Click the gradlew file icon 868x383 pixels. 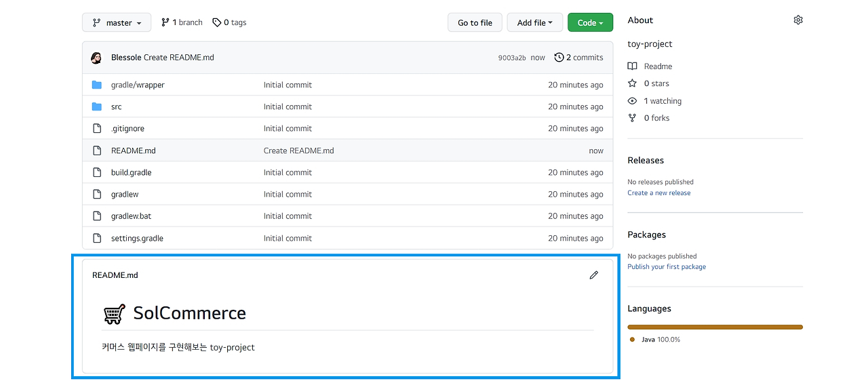(97, 194)
